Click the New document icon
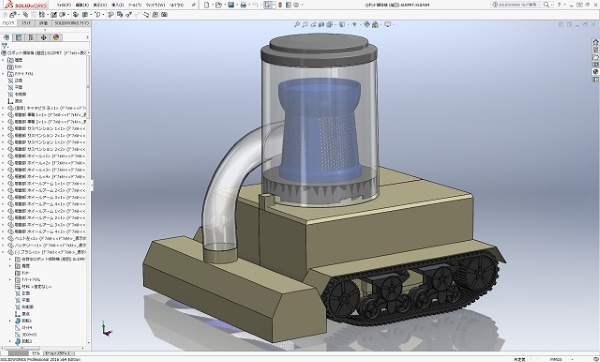This screenshot has width=600, height=362. 207,5
